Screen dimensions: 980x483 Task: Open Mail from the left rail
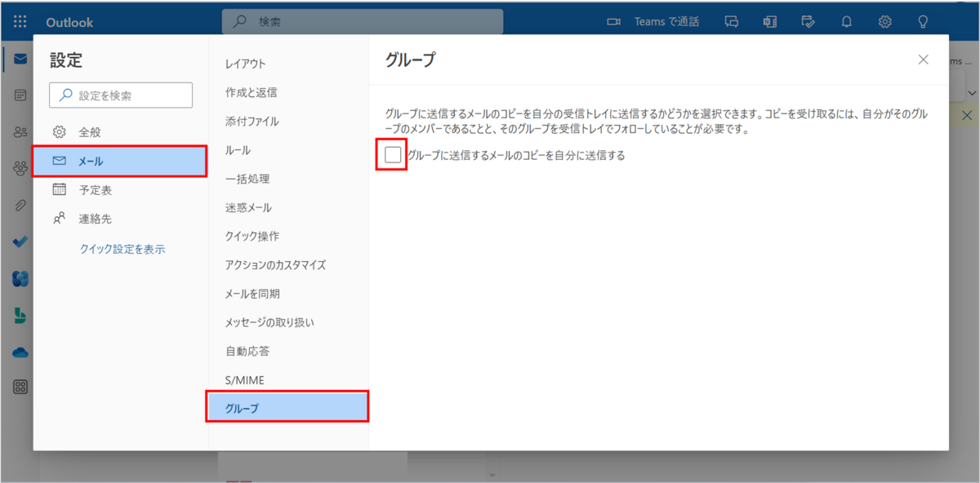click(20, 59)
